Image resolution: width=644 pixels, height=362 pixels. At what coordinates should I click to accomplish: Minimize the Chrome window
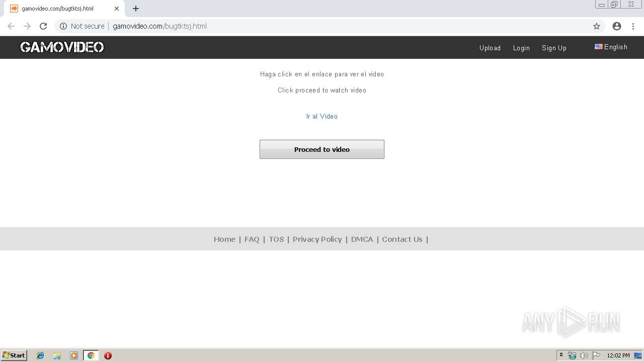click(x=602, y=5)
